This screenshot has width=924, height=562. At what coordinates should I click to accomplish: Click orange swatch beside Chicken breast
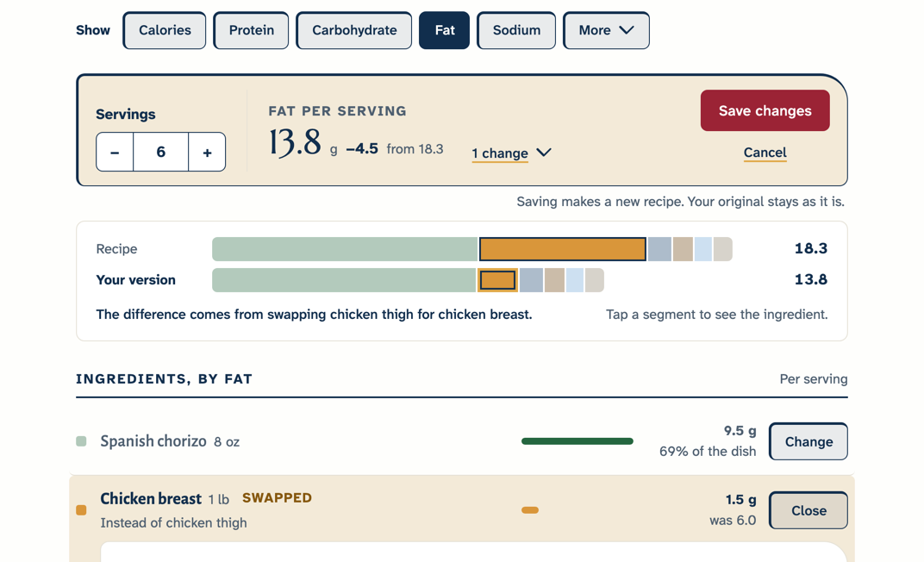click(81, 510)
